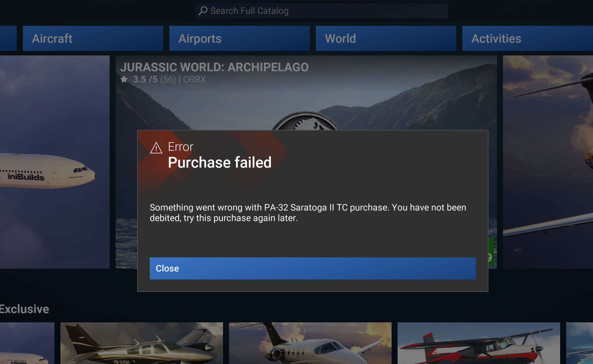Viewport: 593px width, 364px height.
Task: Click the Exclusive section heading
Action: [24, 309]
